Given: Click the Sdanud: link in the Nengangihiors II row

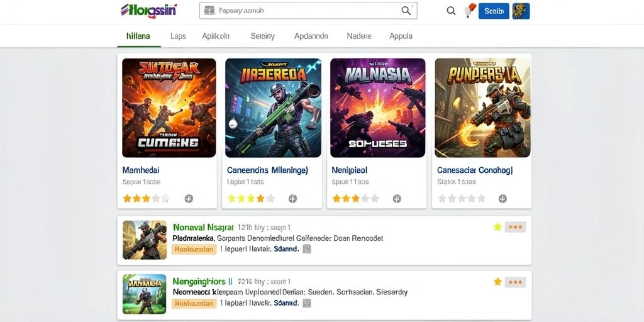Looking at the screenshot, I should (x=286, y=304).
